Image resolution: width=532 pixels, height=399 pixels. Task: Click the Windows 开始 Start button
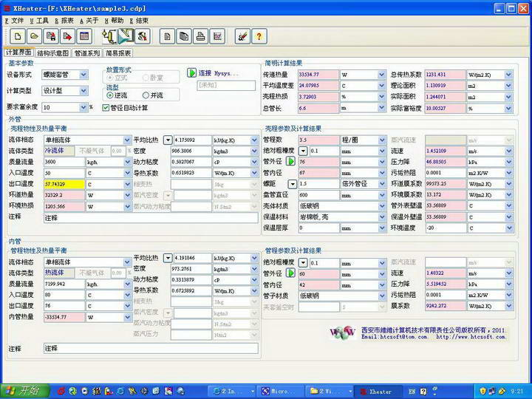click(x=21, y=390)
